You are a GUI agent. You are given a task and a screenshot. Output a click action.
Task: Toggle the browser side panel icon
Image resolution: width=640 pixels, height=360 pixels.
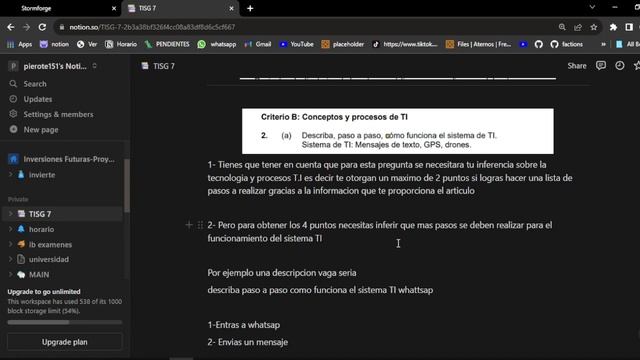point(629,27)
